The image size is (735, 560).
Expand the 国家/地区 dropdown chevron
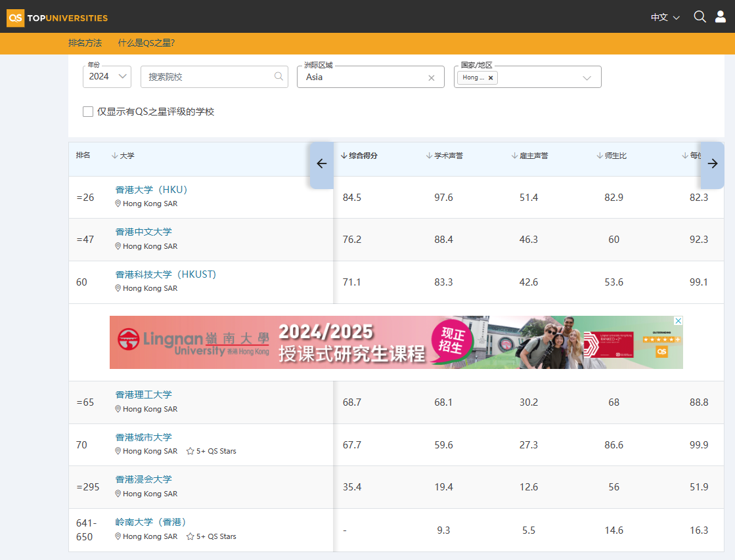pyautogui.click(x=587, y=77)
